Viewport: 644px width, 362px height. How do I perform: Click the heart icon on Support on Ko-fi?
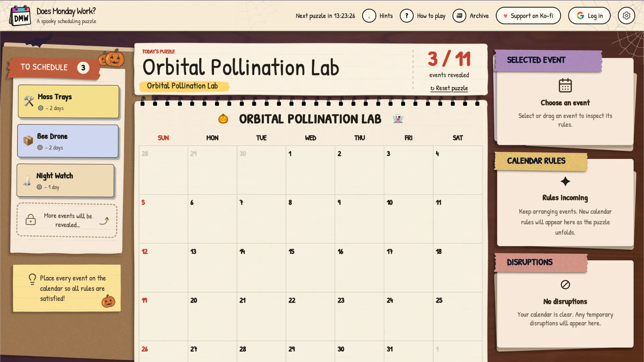[505, 16]
